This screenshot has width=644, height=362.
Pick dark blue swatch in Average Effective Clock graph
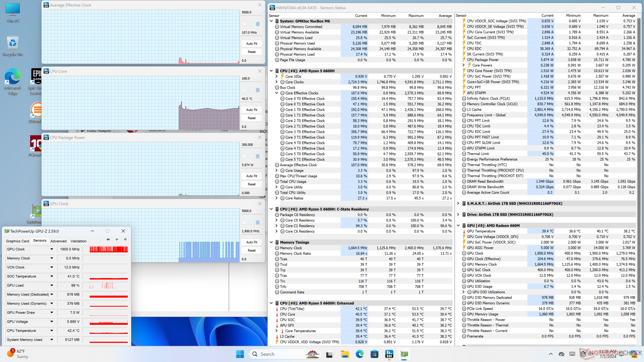258,24
